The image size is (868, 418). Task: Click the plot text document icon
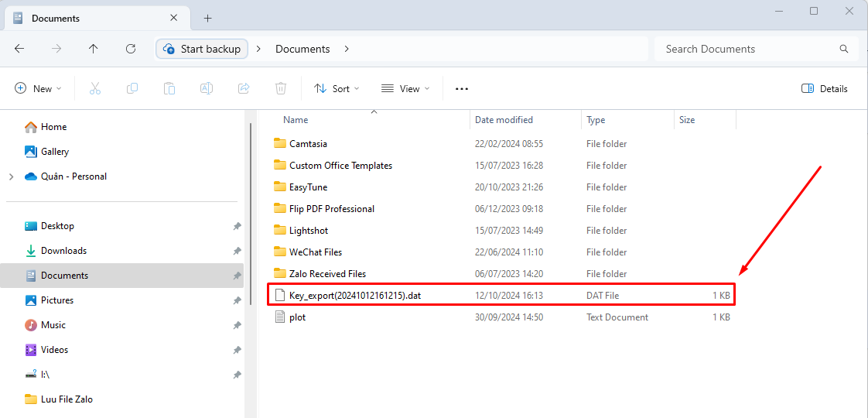(x=280, y=317)
